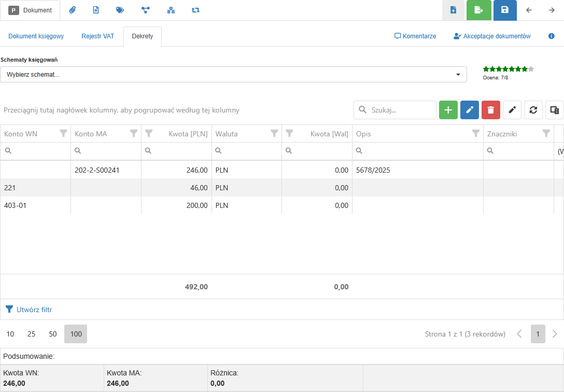Click the green export document icon
This screenshot has width=564, height=392.
click(478, 10)
